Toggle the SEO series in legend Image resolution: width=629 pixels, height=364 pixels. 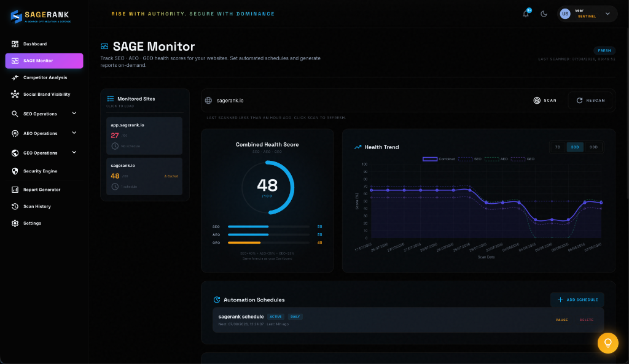(470, 159)
